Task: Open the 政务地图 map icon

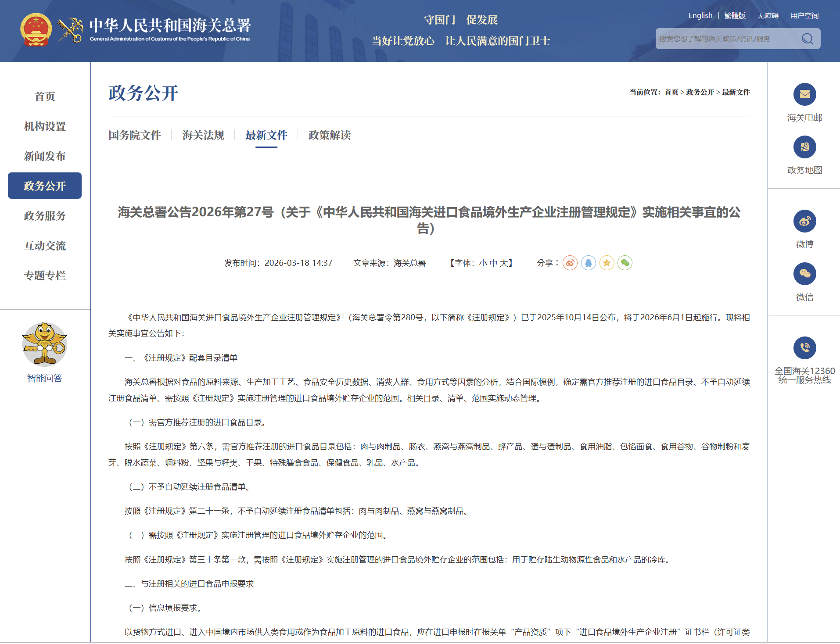Action: pyautogui.click(x=804, y=147)
